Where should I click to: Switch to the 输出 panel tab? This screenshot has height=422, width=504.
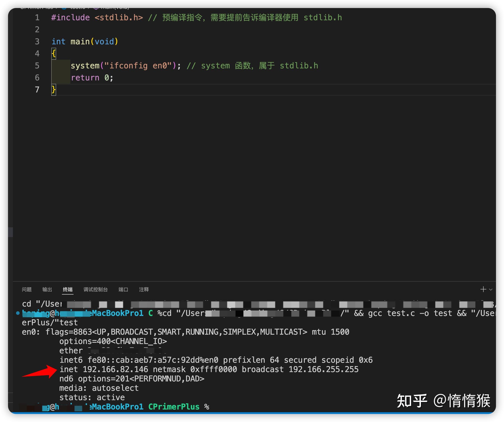[x=47, y=289]
